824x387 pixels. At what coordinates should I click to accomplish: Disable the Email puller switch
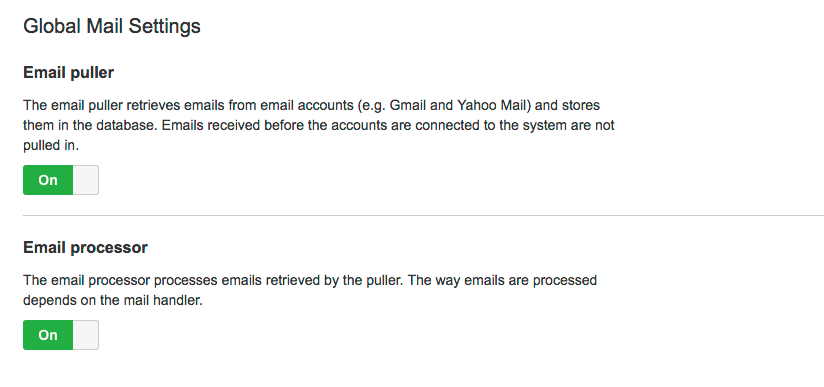(x=61, y=180)
